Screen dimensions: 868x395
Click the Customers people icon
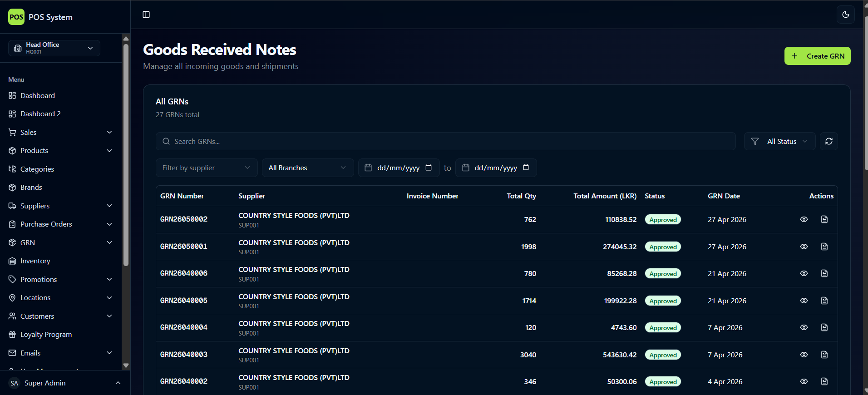click(x=12, y=316)
